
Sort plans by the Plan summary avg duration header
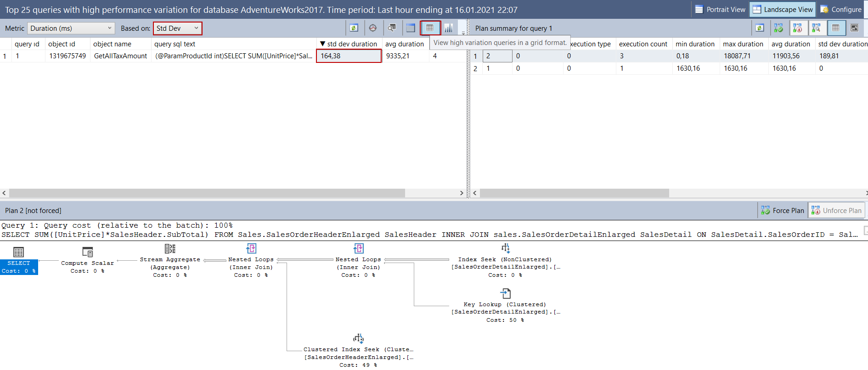(x=791, y=44)
